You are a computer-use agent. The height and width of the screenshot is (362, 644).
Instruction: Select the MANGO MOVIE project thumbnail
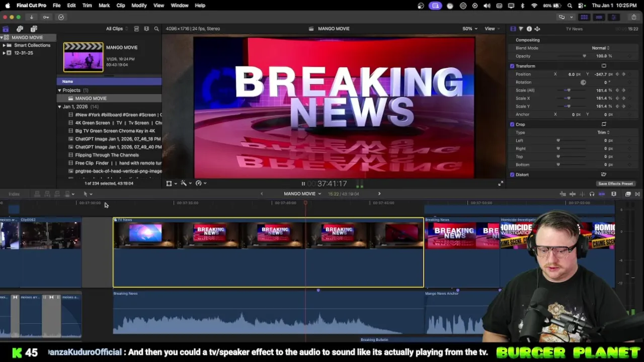[x=83, y=57]
